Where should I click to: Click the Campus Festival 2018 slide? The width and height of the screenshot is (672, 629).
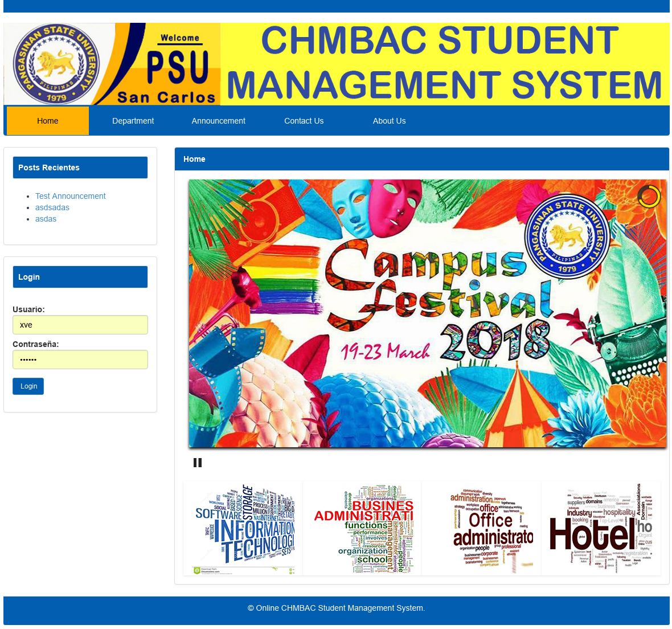tap(428, 313)
